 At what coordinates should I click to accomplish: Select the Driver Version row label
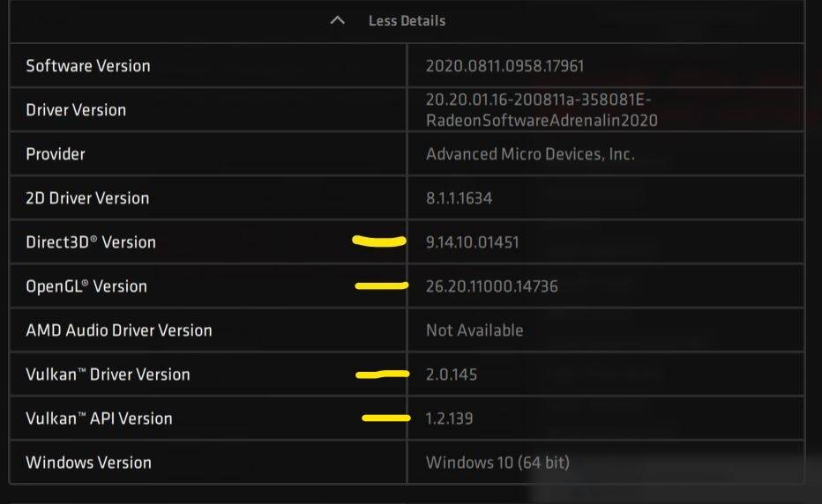click(x=76, y=110)
